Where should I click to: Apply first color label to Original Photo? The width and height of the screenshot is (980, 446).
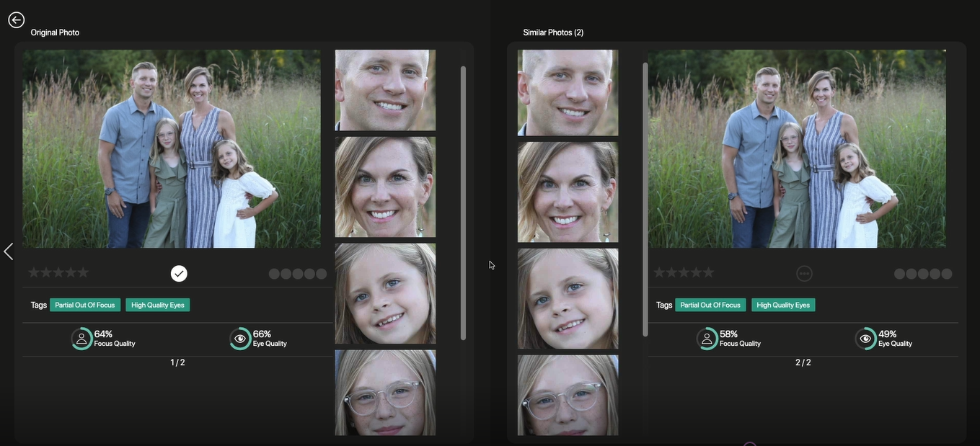click(274, 274)
